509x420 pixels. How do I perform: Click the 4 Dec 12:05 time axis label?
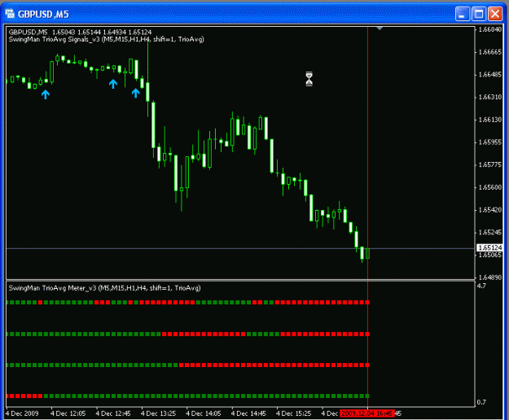click(x=68, y=413)
